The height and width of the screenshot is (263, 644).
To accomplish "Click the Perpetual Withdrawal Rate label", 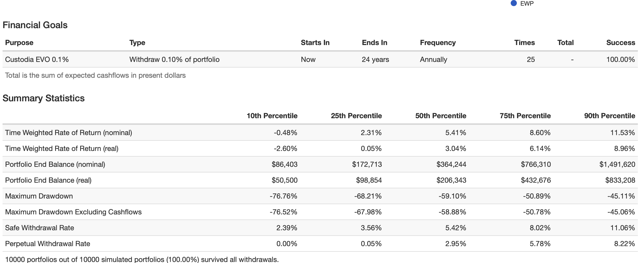I will 47,244.
